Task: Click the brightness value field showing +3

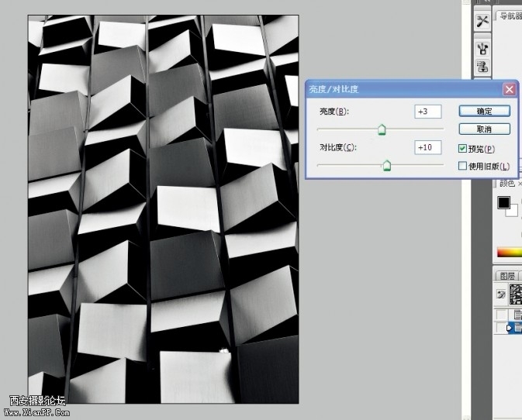Action: click(427, 112)
